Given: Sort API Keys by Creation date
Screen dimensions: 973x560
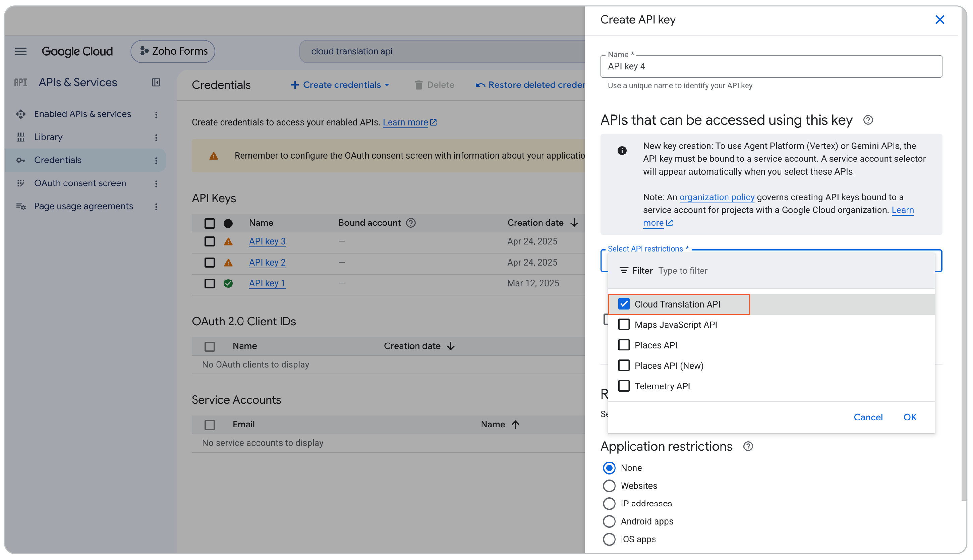Looking at the screenshot, I should (542, 223).
